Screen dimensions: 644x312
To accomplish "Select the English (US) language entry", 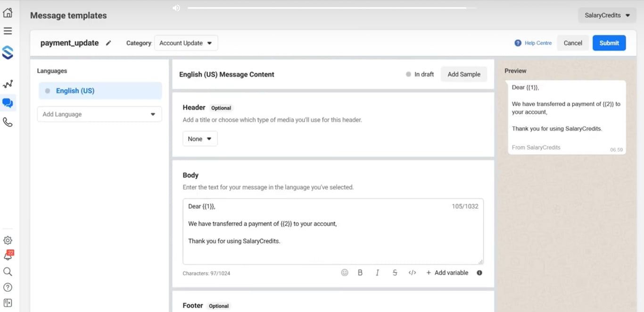I will tap(74, 90).
